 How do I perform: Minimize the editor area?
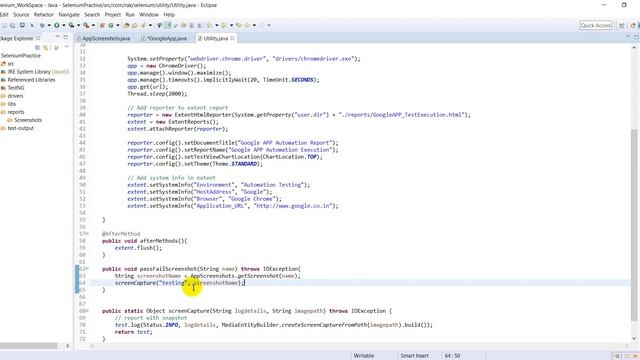point(628,37)
